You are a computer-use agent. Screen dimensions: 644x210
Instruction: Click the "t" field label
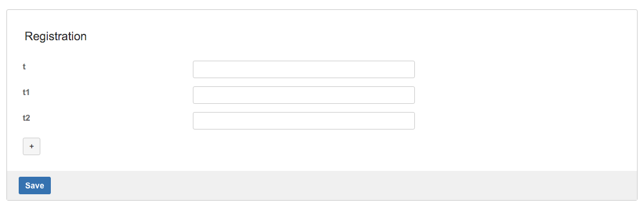pos(24,66)
